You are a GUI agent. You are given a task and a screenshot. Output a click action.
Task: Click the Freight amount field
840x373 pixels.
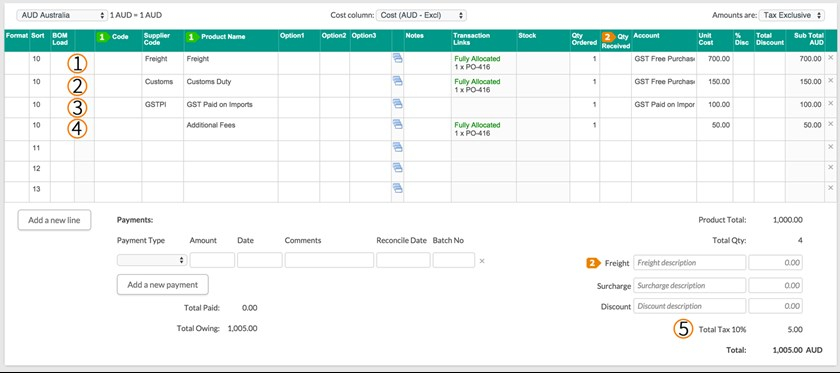click(775, 263)
